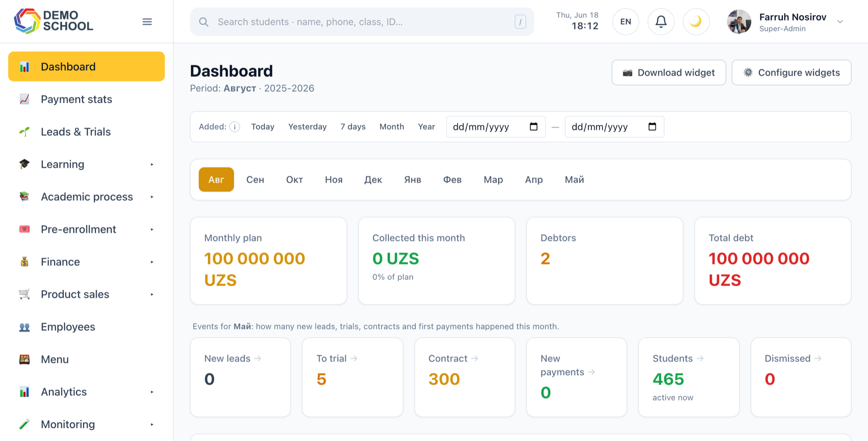
Task: Toggle dark mode moon icon
Action: click(x=696, y=21)
